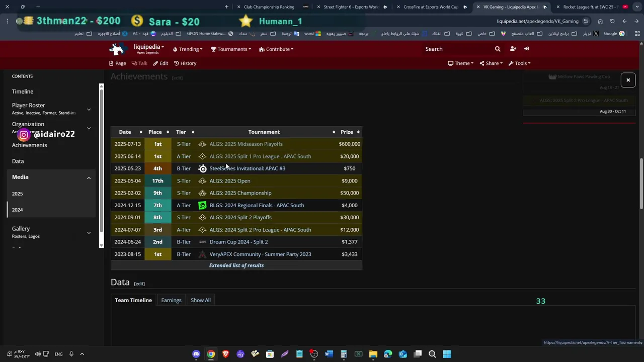644x362 pixels.
Task: Open File Explorer from the taskbar
Action: click(x=373, y=354)
